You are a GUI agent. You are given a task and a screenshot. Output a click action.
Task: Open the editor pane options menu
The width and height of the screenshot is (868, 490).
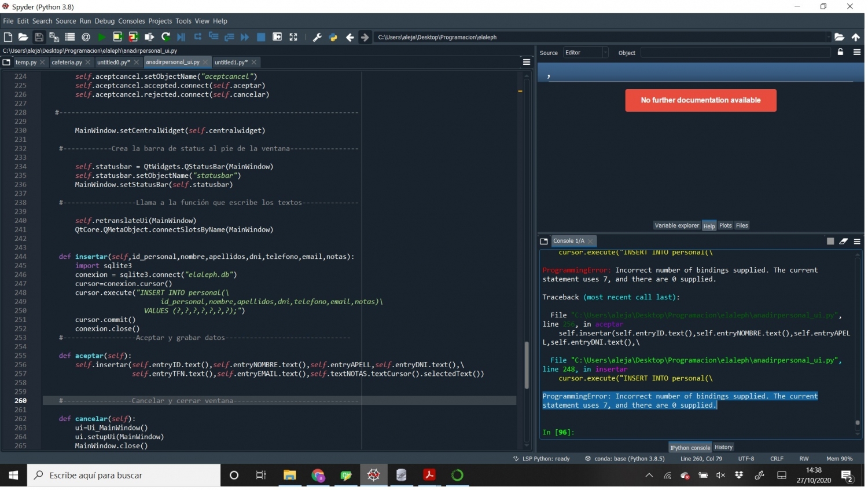point(526,62)
